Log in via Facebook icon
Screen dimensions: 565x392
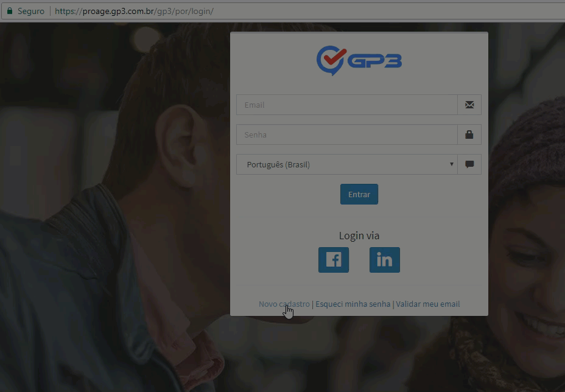point(333,260)
